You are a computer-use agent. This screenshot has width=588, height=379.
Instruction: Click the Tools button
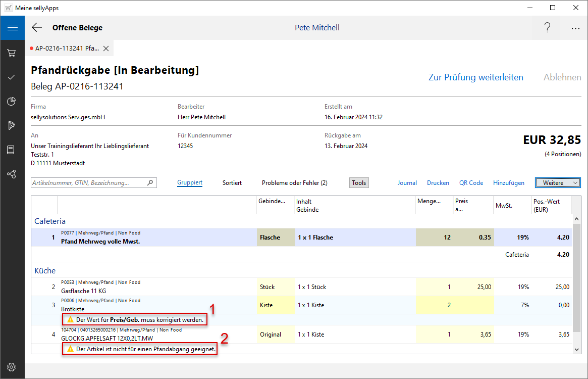click(x=359, y=183)
